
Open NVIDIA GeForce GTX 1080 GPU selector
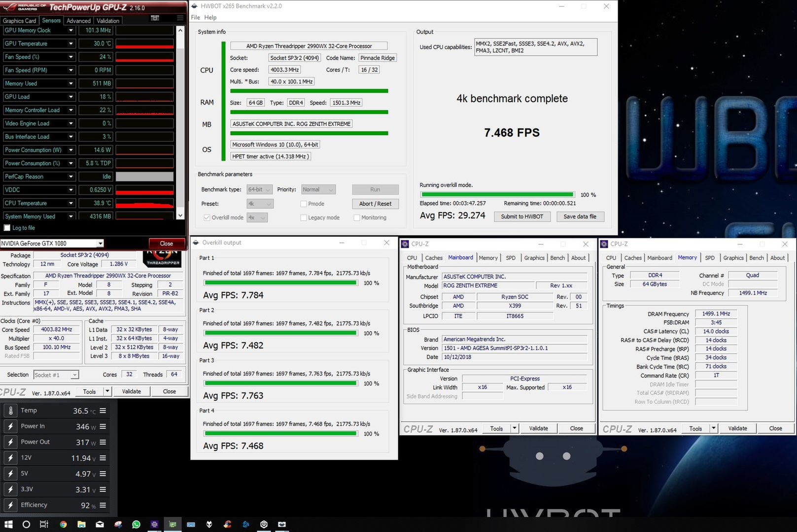(52, 243)
